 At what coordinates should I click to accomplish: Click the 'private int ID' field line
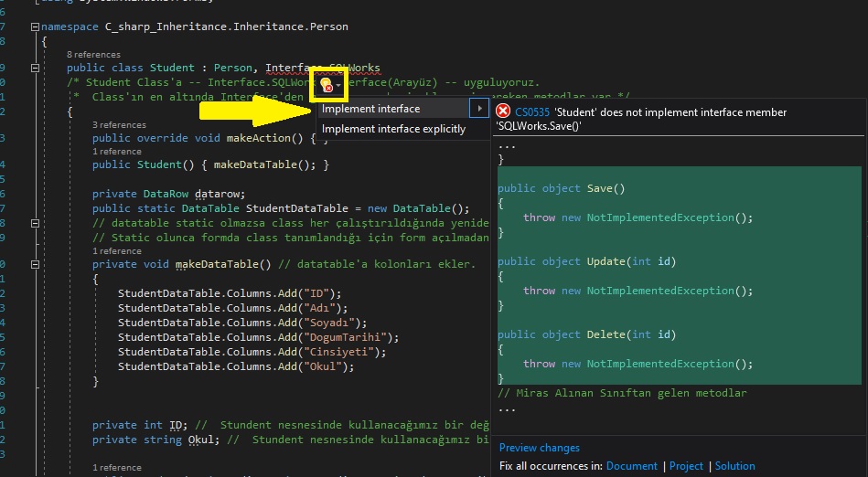tap(140, 425)
